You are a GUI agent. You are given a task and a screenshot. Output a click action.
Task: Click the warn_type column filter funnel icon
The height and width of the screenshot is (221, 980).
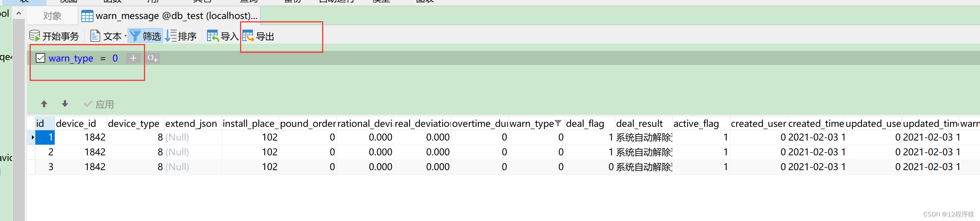click(558, 123)
